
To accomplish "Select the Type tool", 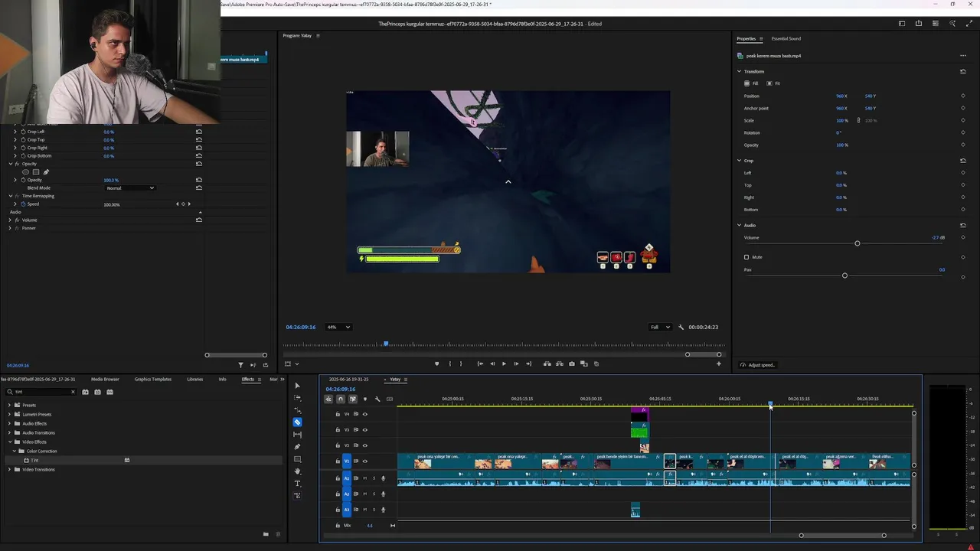I will pos(298,484).
